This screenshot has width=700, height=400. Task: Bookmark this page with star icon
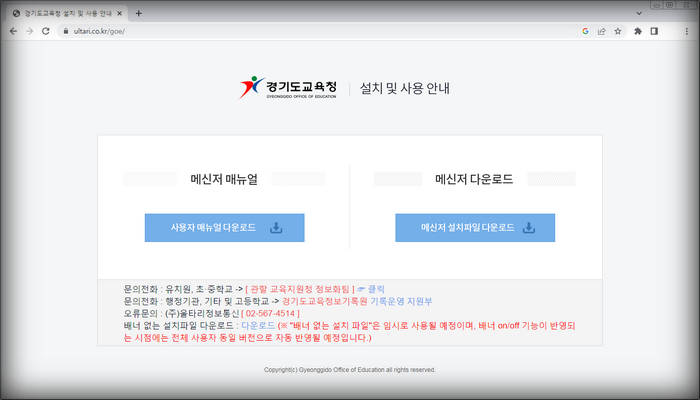[618, 31]
